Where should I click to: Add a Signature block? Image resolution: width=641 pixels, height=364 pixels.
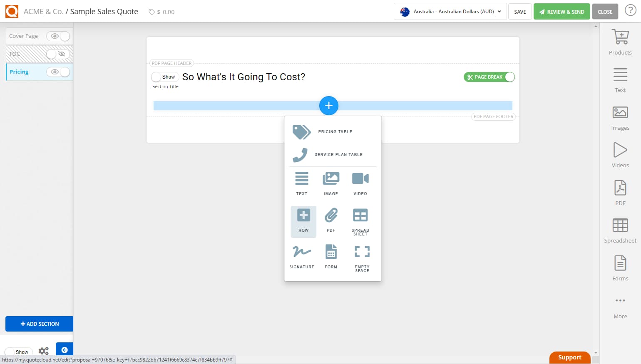tap(301, 256)
